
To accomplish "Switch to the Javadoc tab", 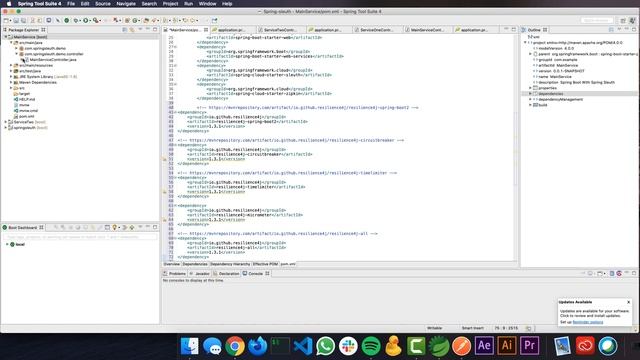I will point(200,273).
